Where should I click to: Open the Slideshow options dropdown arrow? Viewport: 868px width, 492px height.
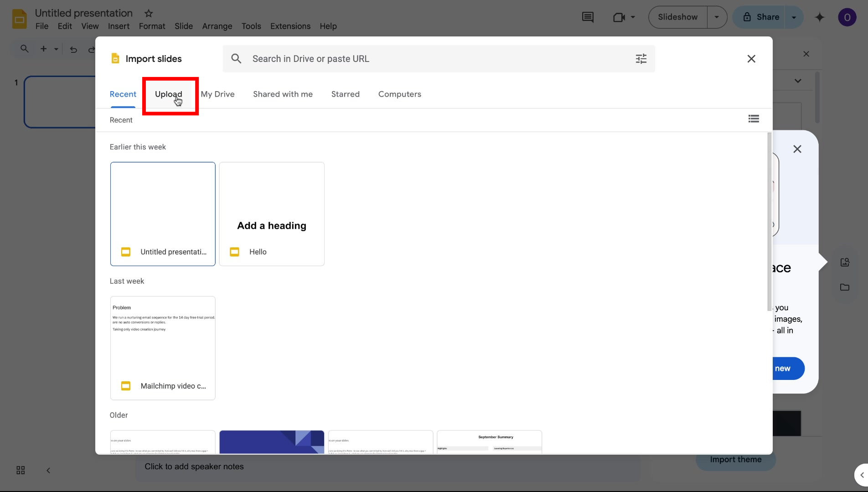click(716, 17)
